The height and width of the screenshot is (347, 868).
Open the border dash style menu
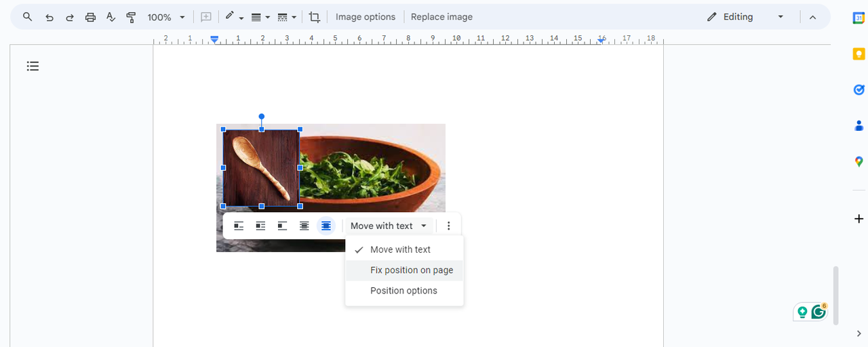(283, 17)
